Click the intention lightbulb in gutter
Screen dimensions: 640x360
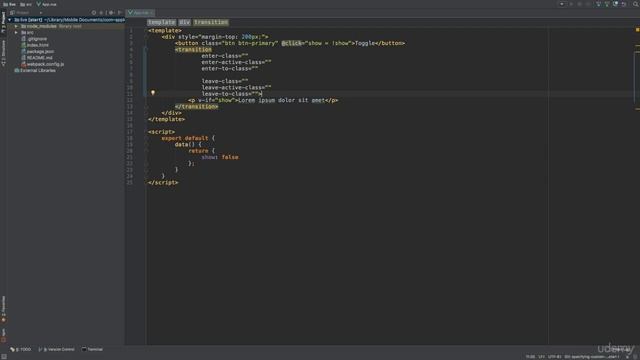tap(153, 93)
